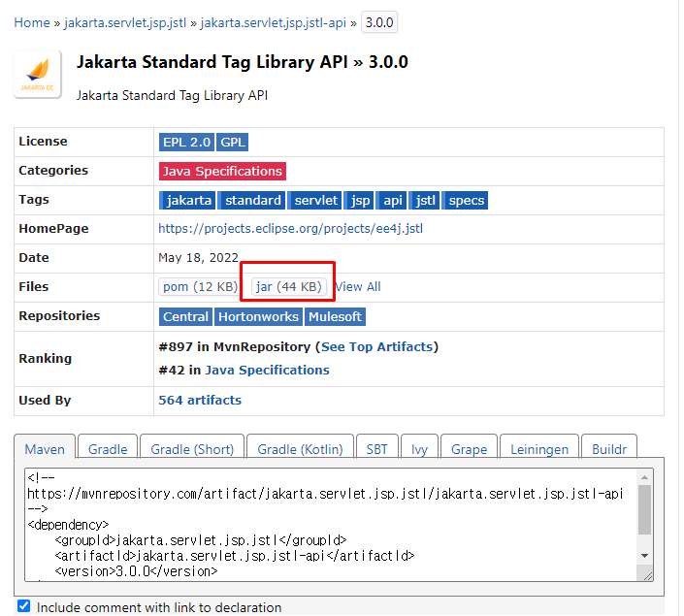
Task: Select the servlet tag
Action: pyautogui.click(x=315, y=200)
